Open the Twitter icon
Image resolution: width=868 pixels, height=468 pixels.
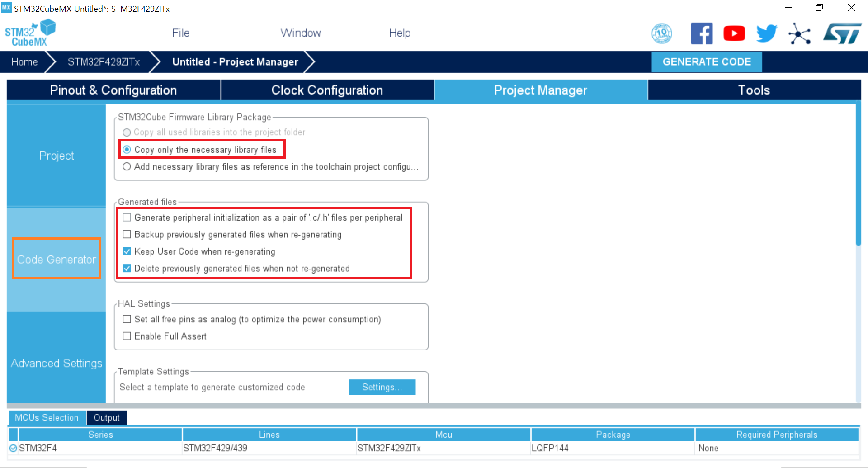[x=767, y=33]
